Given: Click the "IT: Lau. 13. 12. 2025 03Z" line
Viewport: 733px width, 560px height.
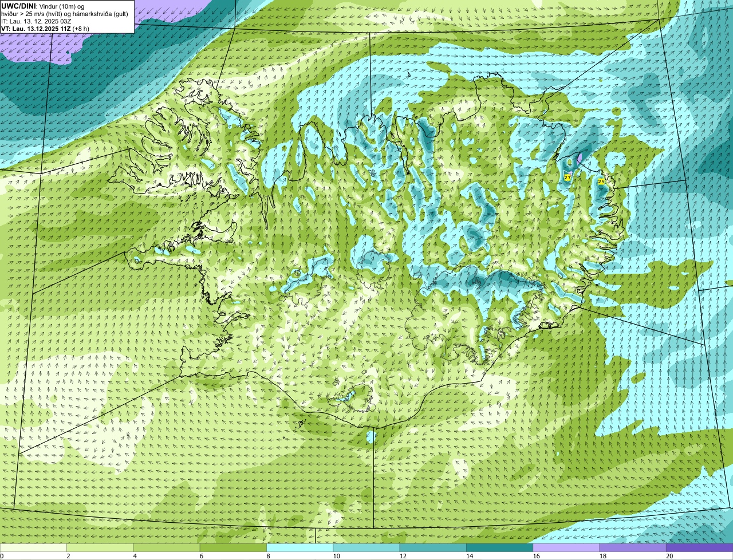Looking at the screenshot, I should click(x=36, y=21).
